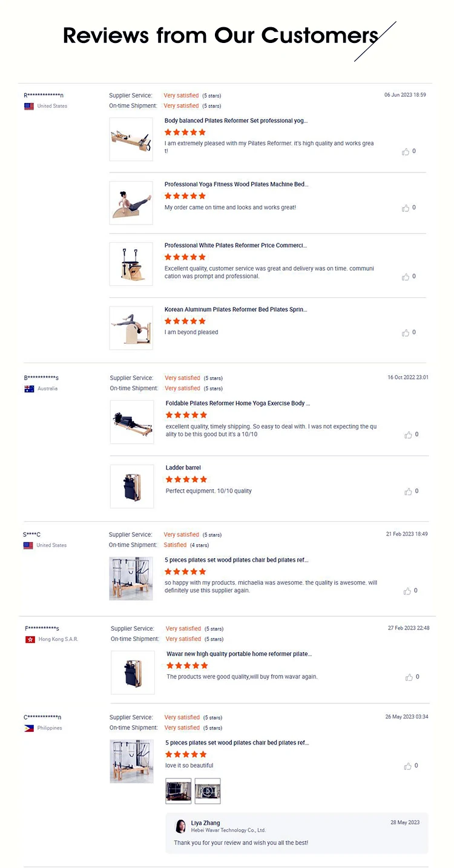The height and width of the screenshot is (868, 454).
Task: Click the Hong Kong S.A.R. flag icon
Action: pyautogui.click(x=30, y=639)
